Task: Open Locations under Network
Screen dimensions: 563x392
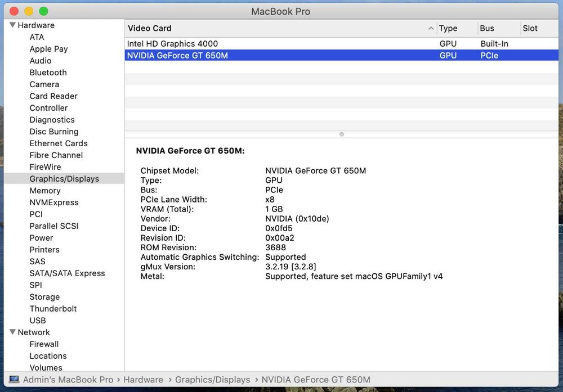Action: click(48, 356)
